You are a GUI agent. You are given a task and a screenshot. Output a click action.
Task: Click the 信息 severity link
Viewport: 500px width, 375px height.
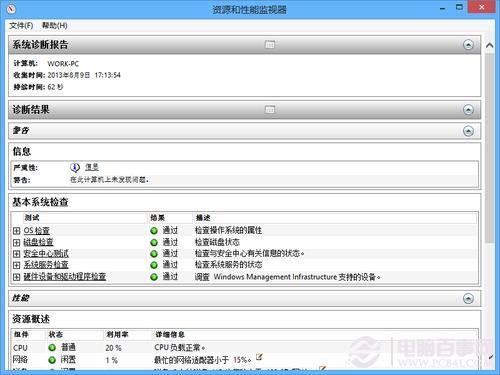click(x=92, y=167)
